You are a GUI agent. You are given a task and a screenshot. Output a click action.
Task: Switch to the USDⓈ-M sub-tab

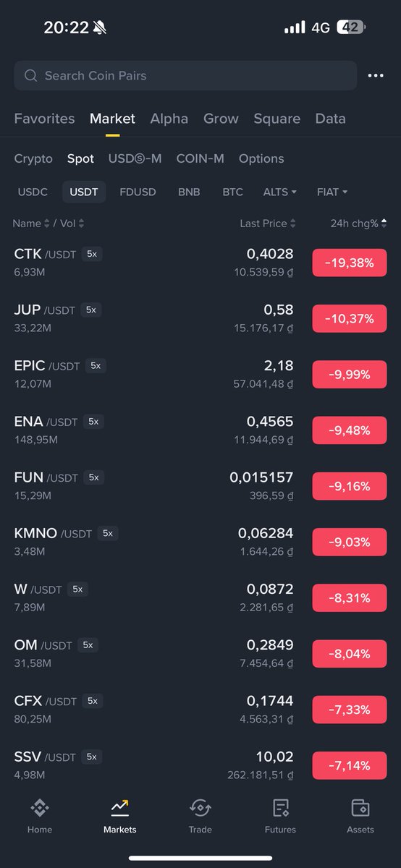[x=135, y=158]
